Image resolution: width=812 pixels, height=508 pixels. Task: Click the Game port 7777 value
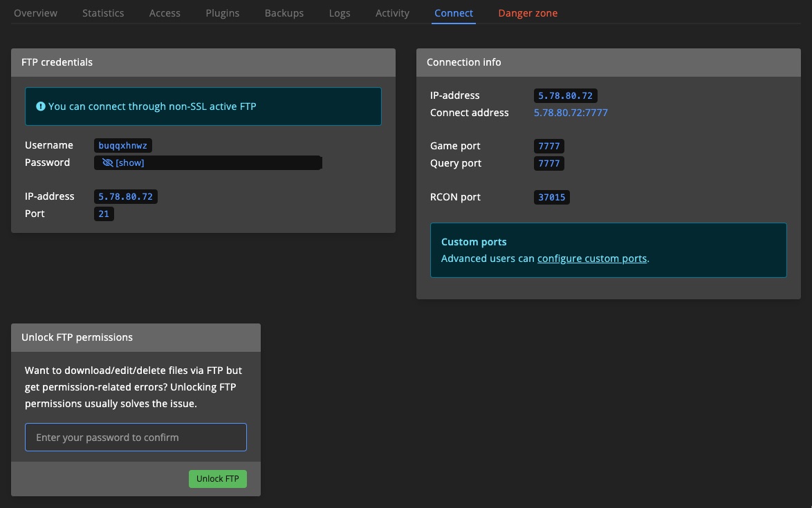point(548,147)
